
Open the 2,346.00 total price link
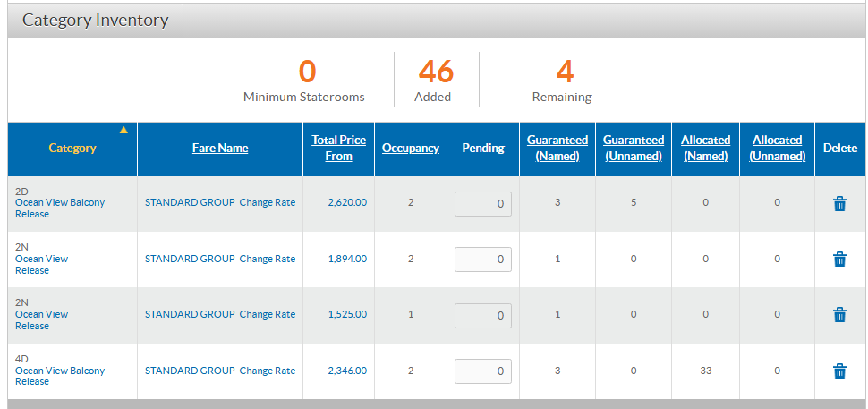[347, 371]
